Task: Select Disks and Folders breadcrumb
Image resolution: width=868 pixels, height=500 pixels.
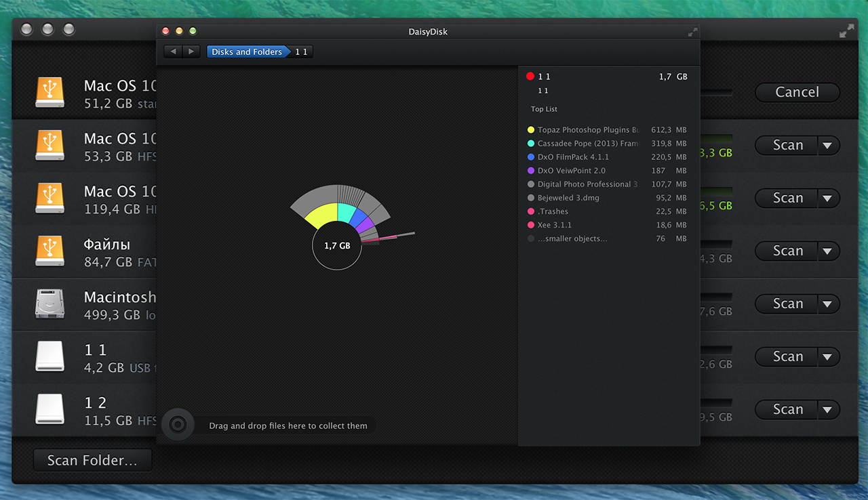Action: [x=247, y=51]
